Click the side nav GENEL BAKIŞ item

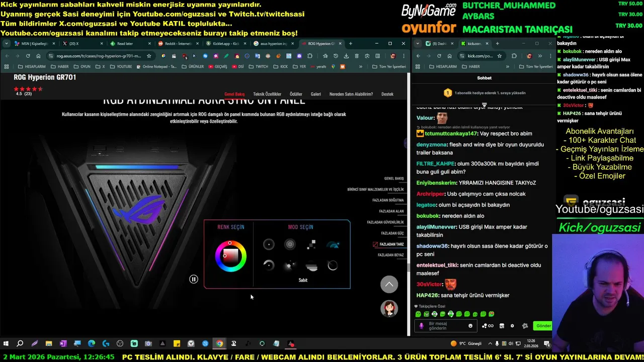(394, 178)
